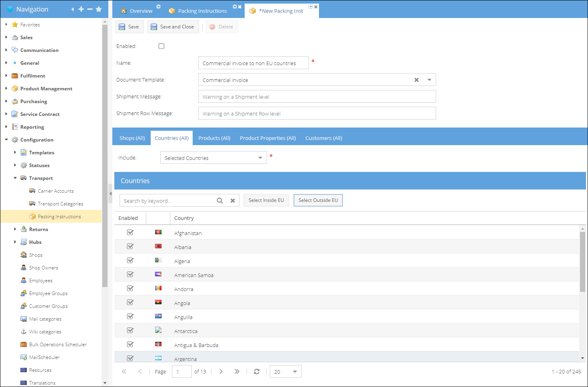Open Customer Groups in navigation
This screenshot has height=387, width=588.
coord(44,306)
